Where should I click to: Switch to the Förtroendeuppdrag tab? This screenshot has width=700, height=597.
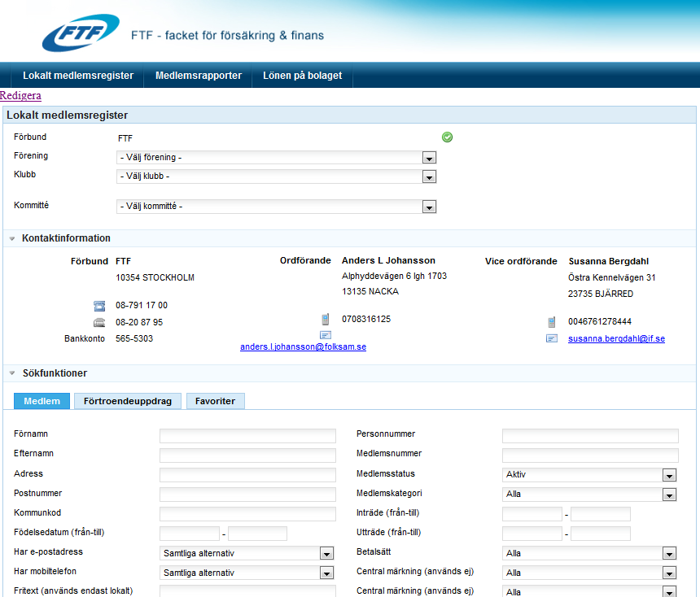[128, 401]
